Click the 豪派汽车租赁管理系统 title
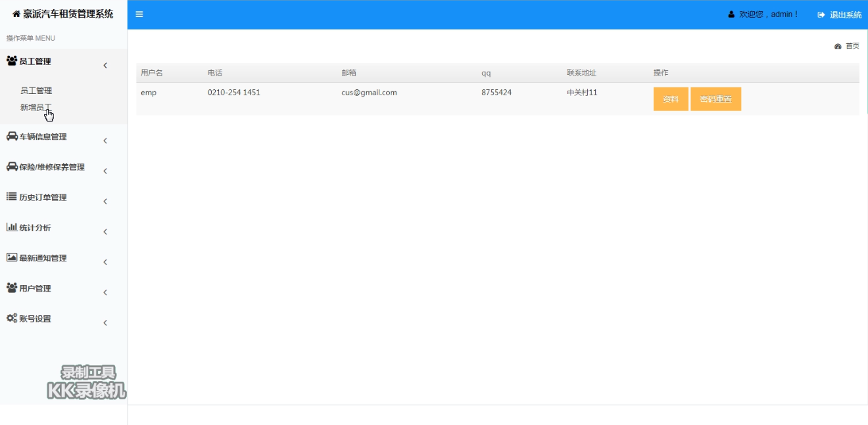868x425 pixels. (x=68, y=14)
